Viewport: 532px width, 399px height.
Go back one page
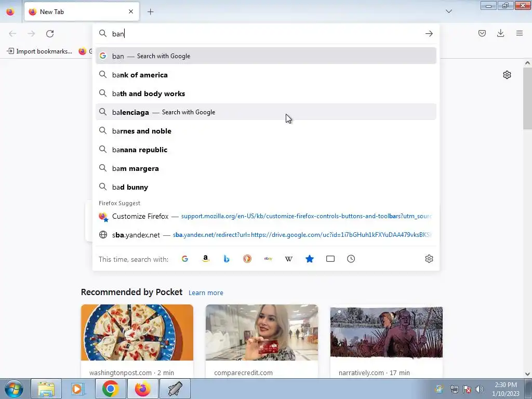coord(12,34)
